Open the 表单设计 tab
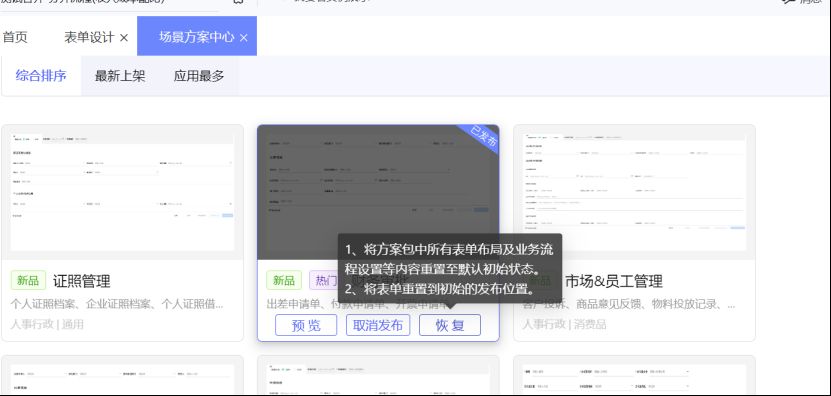The image size is (831, 396). point(89,37)
